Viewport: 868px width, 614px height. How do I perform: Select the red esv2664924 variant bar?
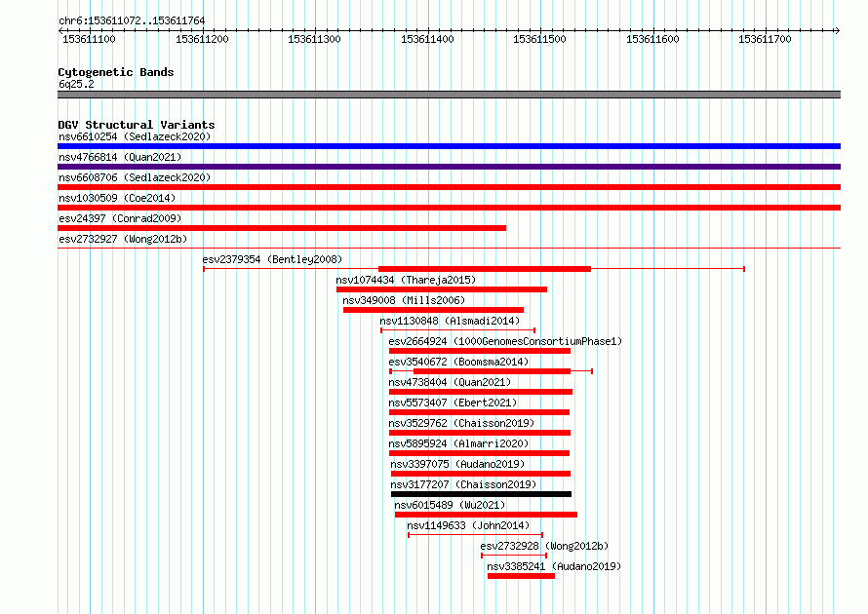(480, 351)
